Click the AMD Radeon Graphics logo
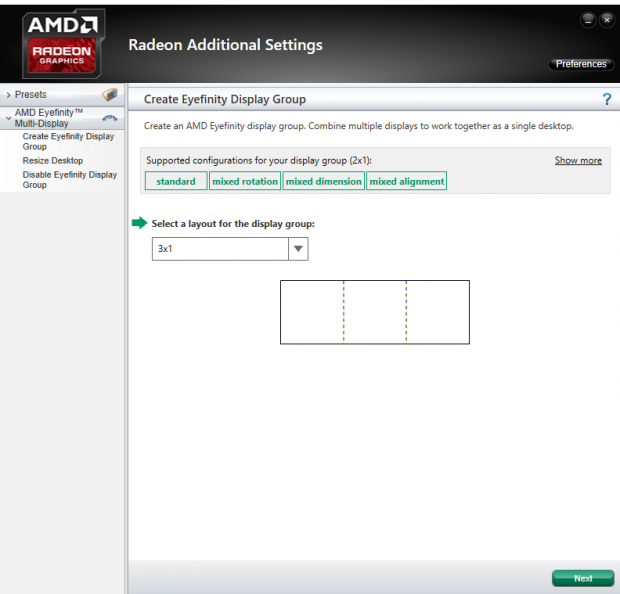 click(63, 44)
